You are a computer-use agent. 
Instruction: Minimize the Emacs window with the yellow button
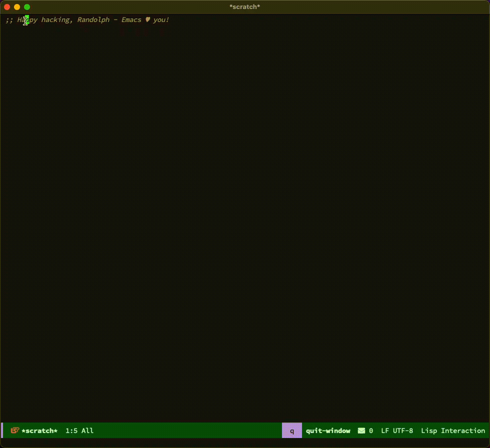[17, 7]
